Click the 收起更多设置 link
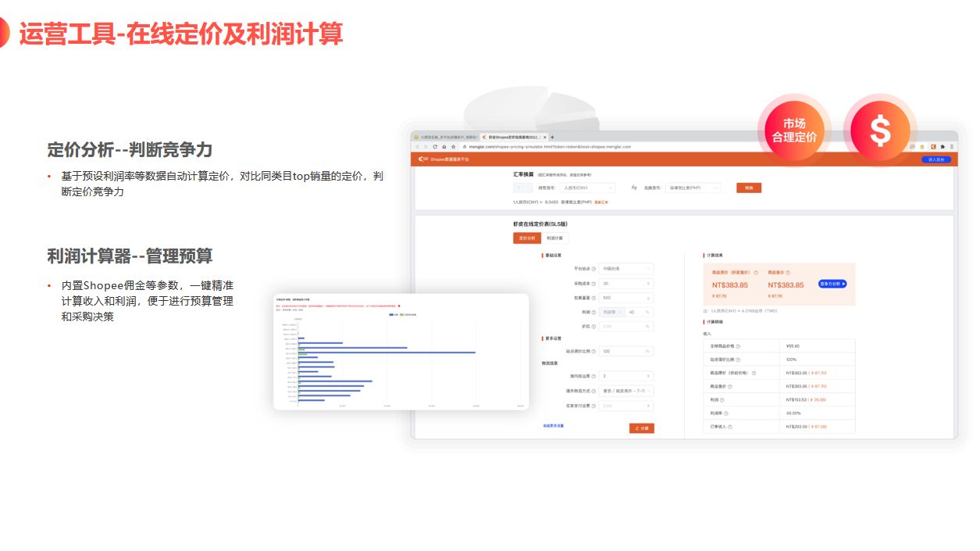 coord(553,425)
